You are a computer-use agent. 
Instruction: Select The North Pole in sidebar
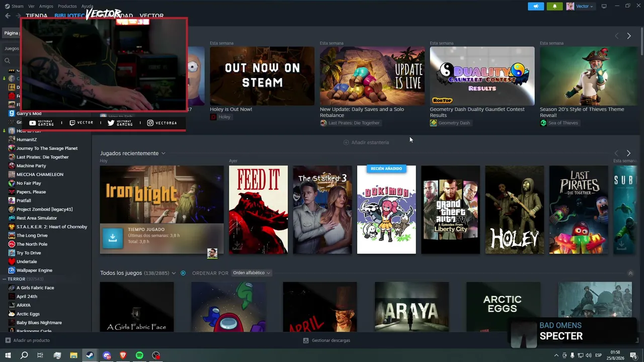pyautogui.click(x=32, y=244)
